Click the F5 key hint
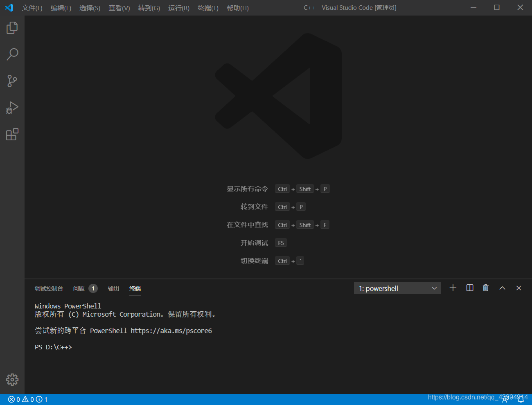532x405 pixels. tap(281, 243)
